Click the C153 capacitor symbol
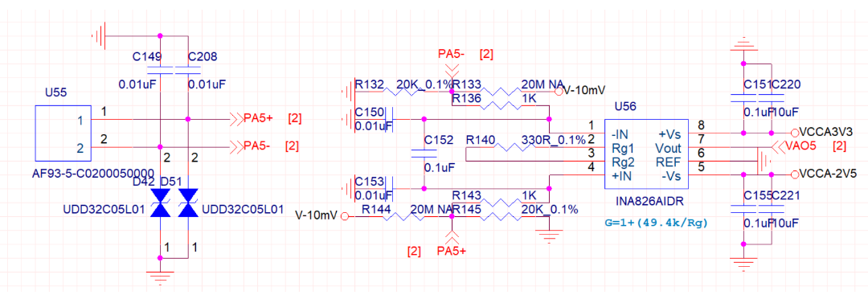Viewport: 868px width, 295px height. 389,188
